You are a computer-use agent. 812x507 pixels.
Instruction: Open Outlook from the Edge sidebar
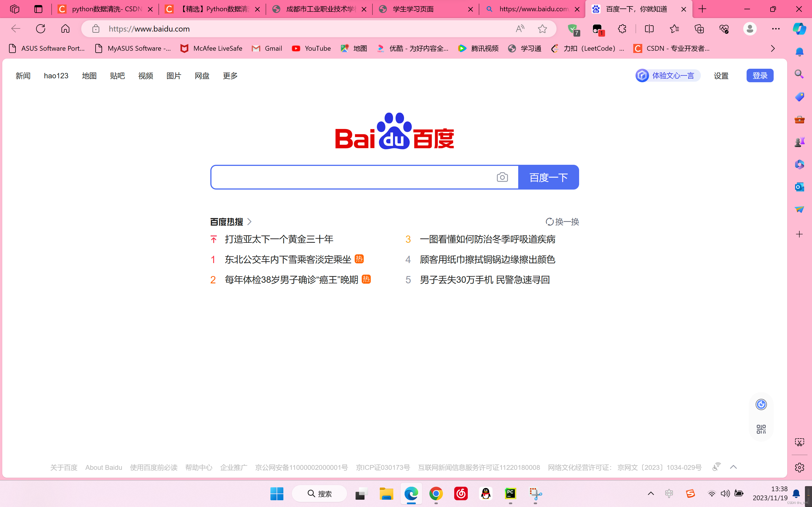pyautogui.click(x=799, y=187)
